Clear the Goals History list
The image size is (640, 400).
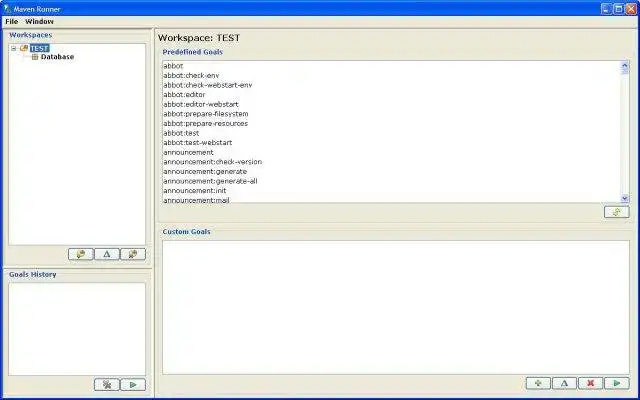click(x=107, y=384)
